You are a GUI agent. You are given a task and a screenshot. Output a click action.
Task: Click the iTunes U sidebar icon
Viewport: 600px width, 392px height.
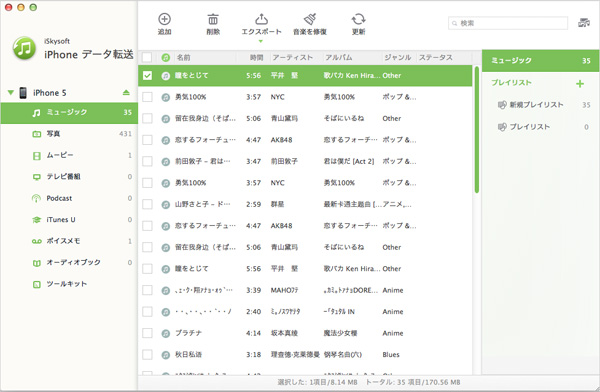(x=36, y=220)
